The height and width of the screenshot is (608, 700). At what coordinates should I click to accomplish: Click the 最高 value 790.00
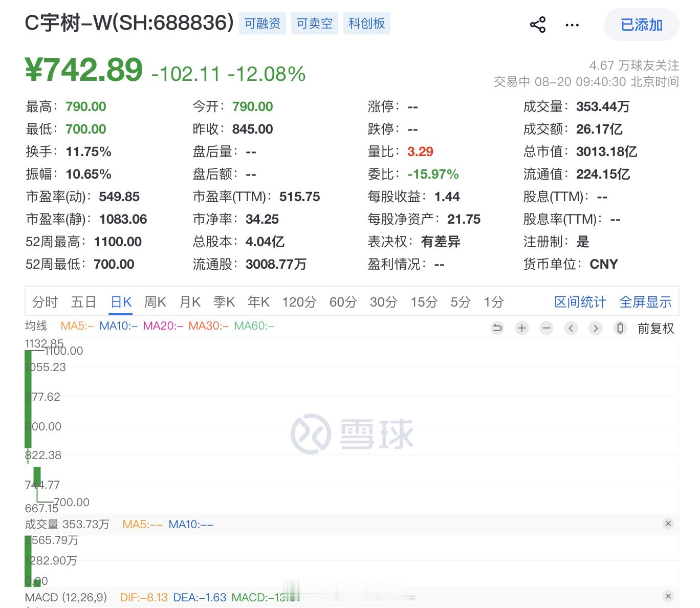[x=86, y=106]
